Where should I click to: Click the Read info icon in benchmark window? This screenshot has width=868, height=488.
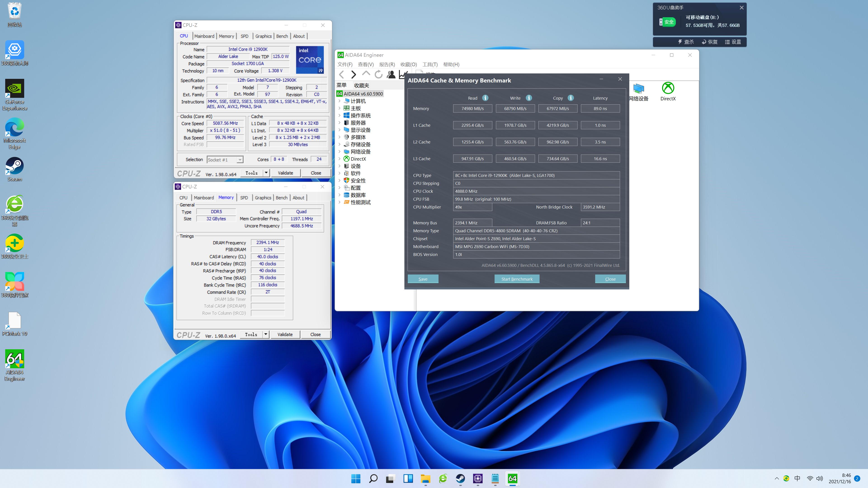click(x=485, y=98)
